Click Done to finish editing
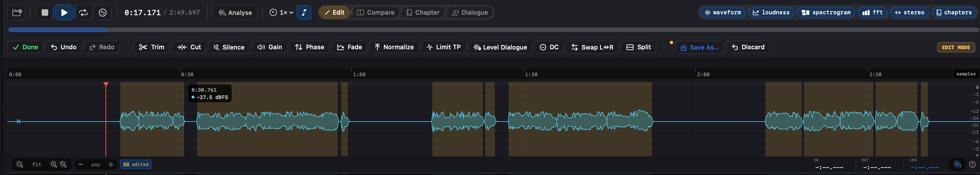This screenshot has width=980, height=175. point(25,47)
